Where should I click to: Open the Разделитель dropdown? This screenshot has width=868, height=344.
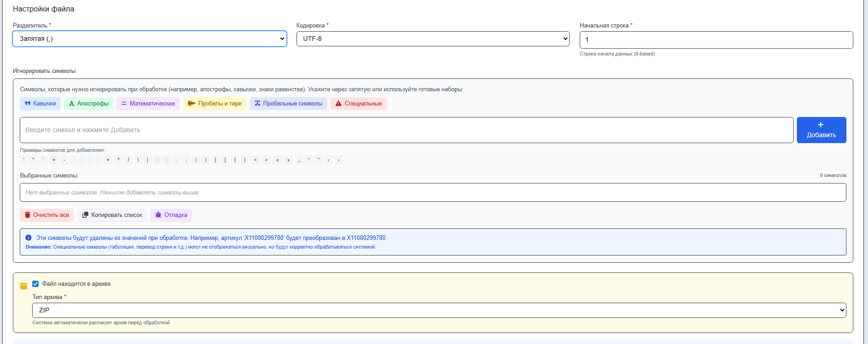150,39
